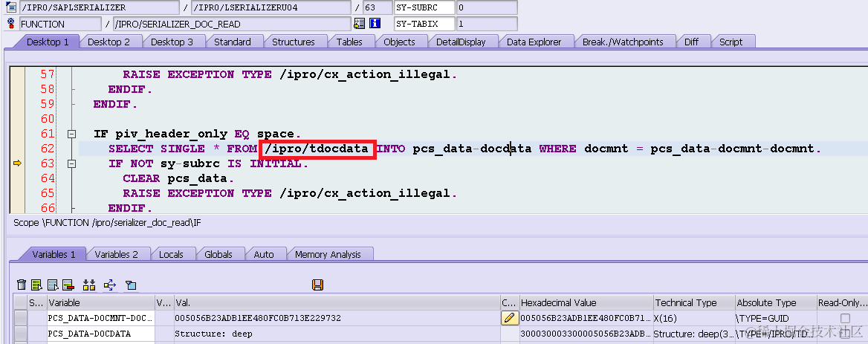
Task: Click the Technical Type column header
Action: pos(693,302)
